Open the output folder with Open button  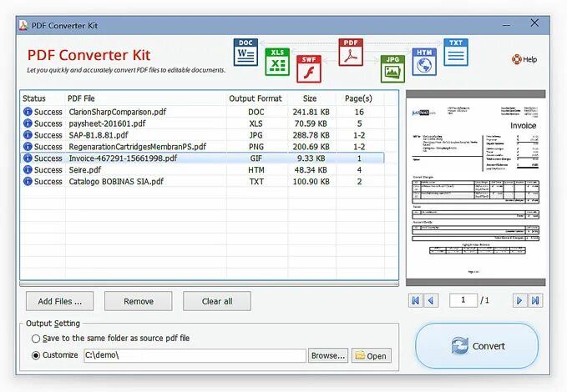tap(372, 356)
